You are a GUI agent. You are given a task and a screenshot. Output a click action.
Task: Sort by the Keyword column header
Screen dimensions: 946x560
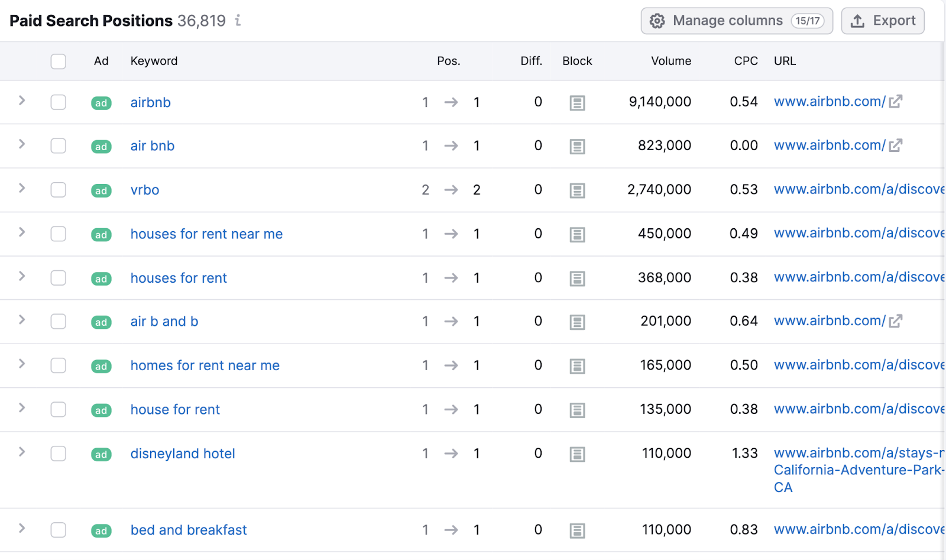154,61
